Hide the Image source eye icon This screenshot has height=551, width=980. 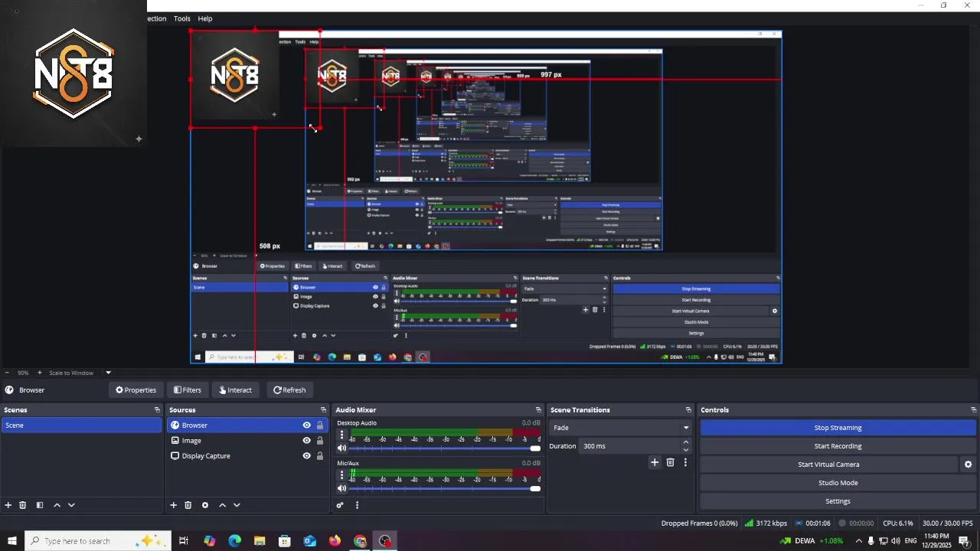click(x=306, y=441)
